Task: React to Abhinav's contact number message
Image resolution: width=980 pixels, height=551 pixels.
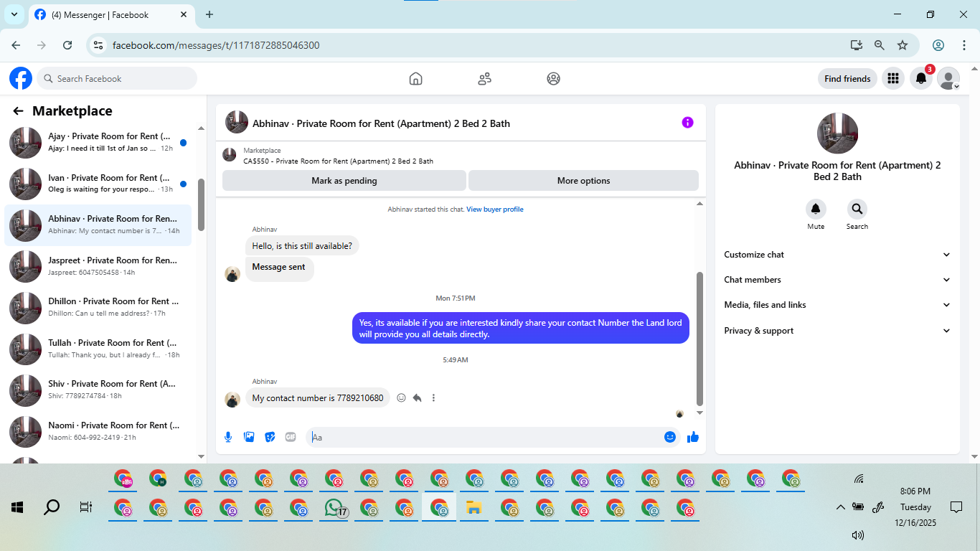Action: coord(402,398)
